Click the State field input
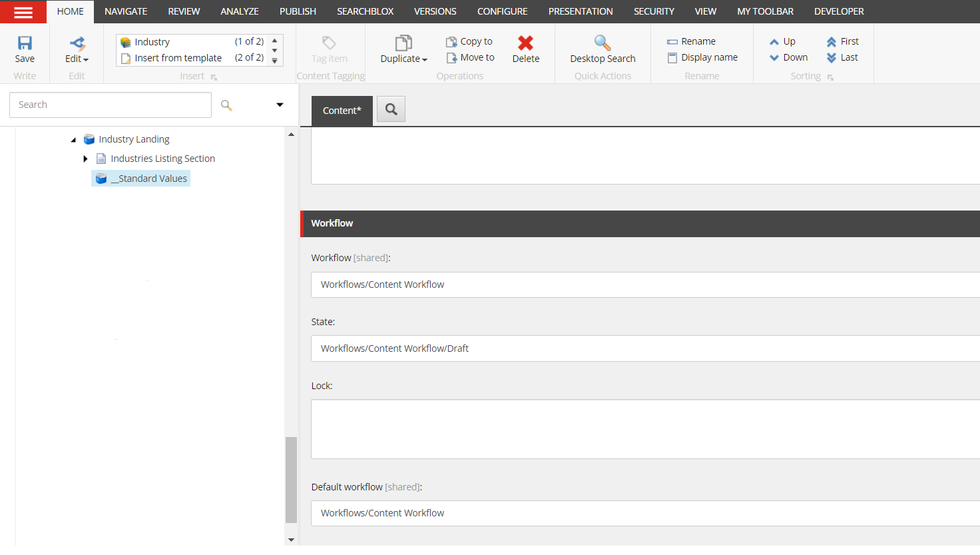 (645, 348)
